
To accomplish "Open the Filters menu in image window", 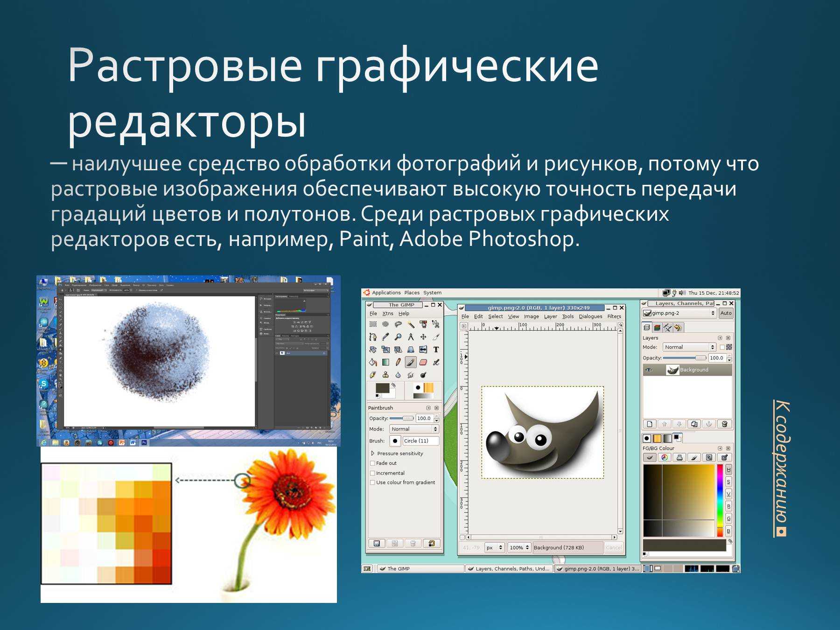I will [614, 316].
